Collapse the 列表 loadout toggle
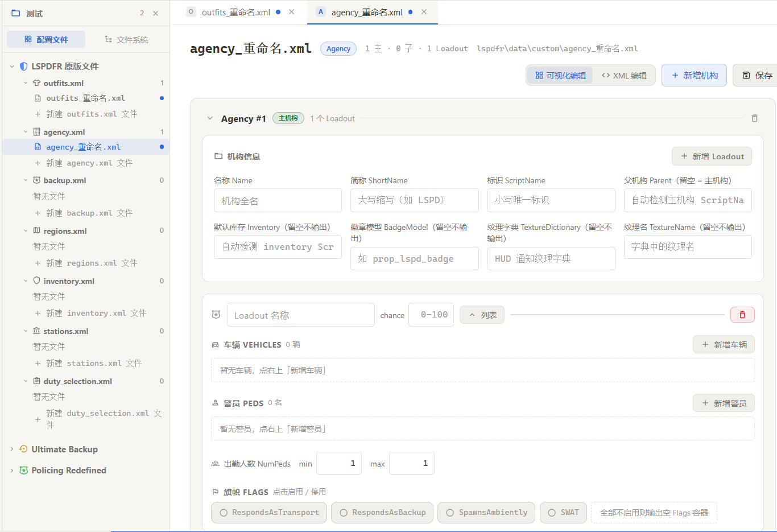Screen dimensions: 777x532 [x=482, y=315]
